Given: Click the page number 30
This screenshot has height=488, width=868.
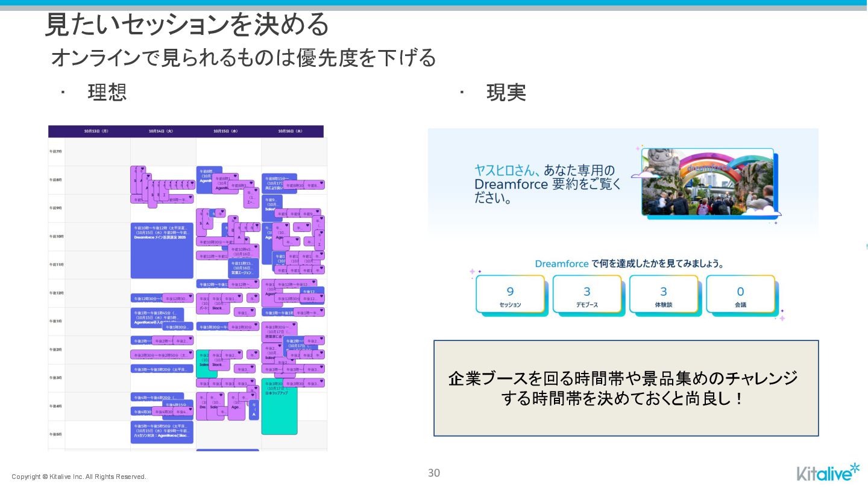Looking at the screenshot, I should (x=434, y=473).
